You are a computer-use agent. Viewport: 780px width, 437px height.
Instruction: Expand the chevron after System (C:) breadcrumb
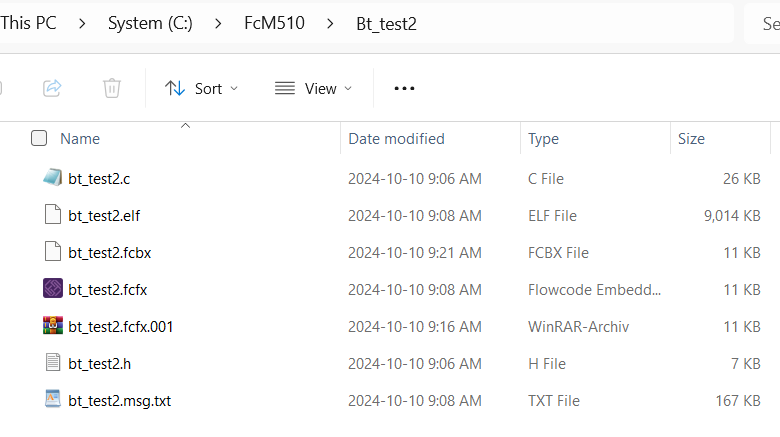pyautogui.click(x=218, y=23)
